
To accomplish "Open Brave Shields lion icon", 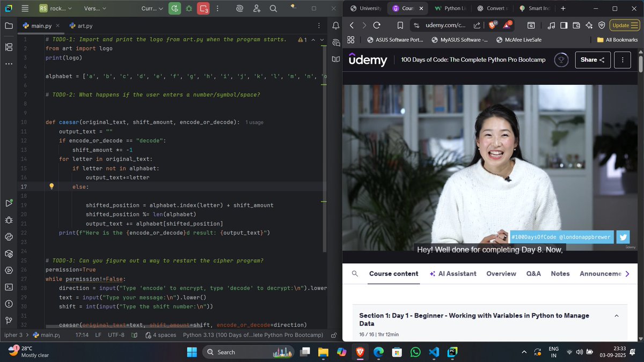I will (493, 25).
